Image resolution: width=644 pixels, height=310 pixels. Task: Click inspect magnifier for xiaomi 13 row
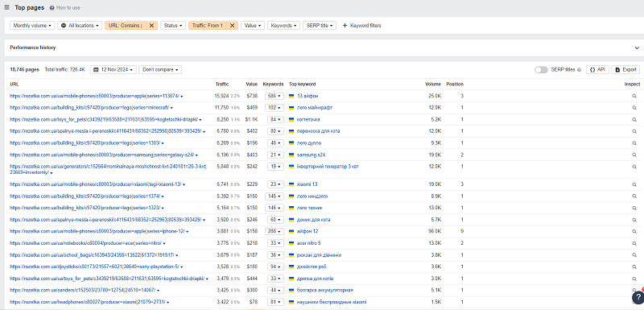tap(634, 184)
